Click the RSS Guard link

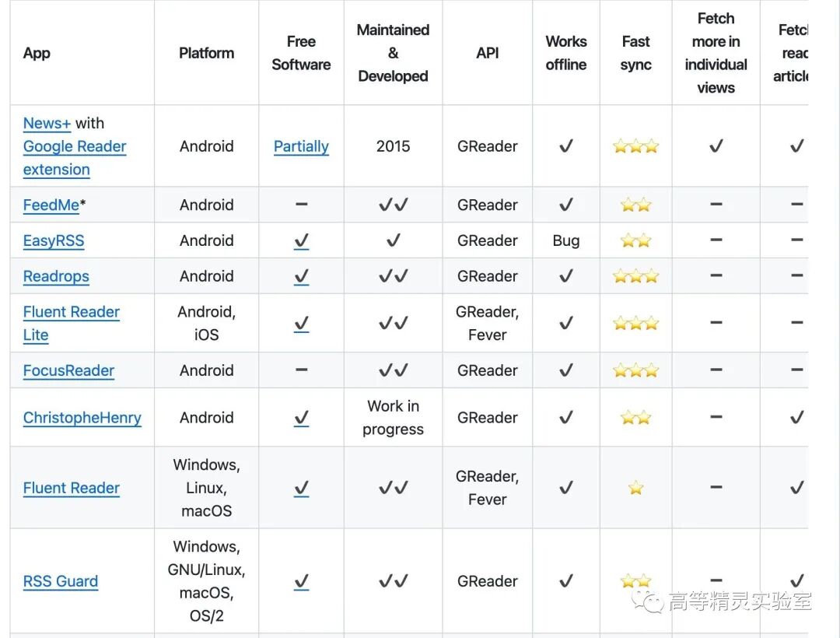click(61, 581)
